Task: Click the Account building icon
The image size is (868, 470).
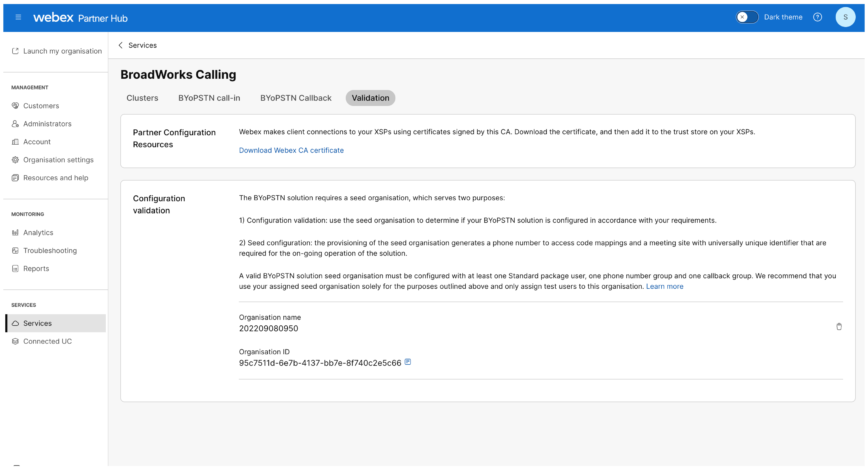Action: coord(15,142)
